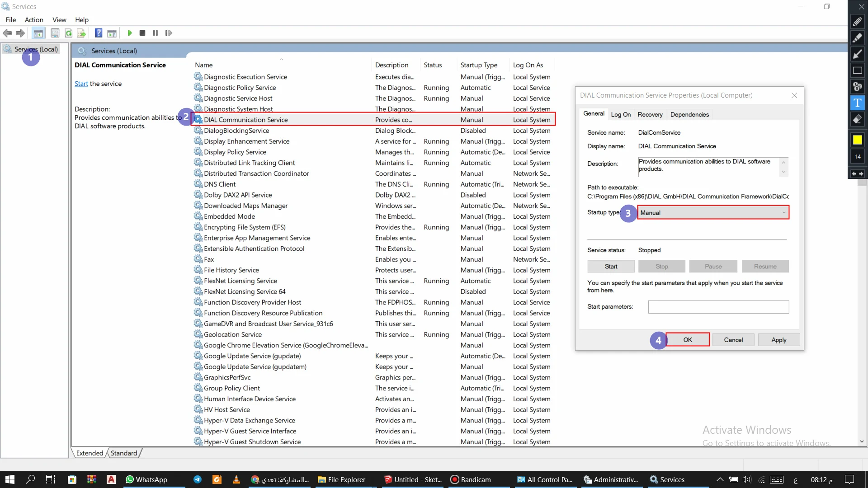
Task: Click the Start parameters input field
Action: pos(719,306)
